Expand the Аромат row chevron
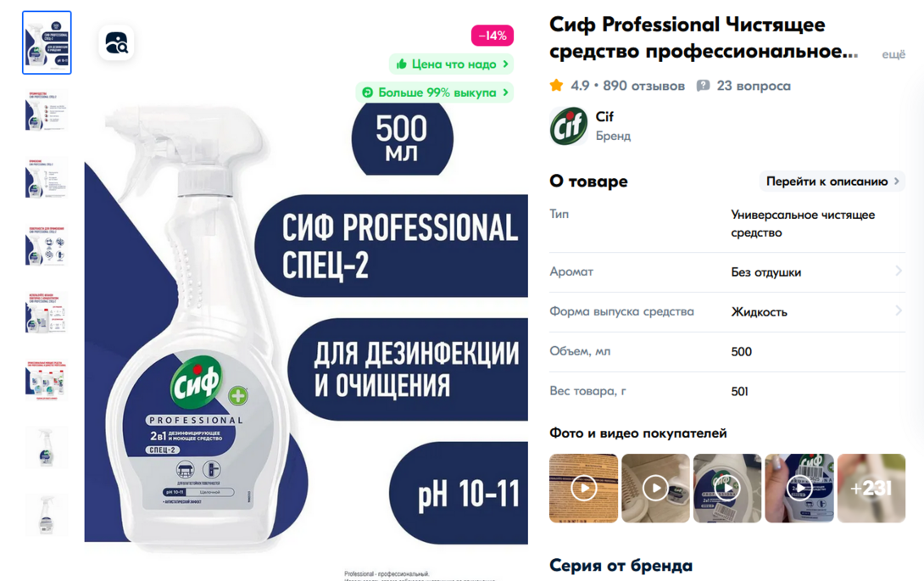The height and width of the screenshot is (581, 924). [898, 271]
